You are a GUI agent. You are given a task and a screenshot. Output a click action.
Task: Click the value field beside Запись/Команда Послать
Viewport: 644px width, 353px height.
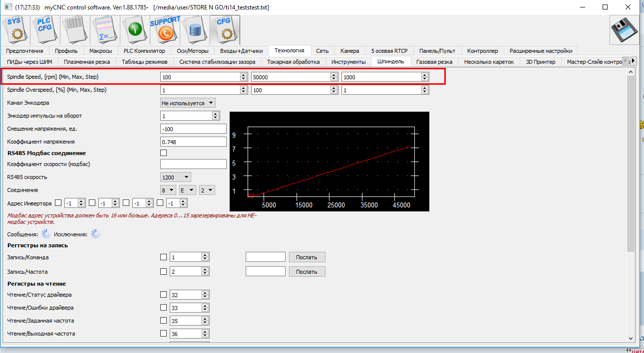click(x=266, y=257)
